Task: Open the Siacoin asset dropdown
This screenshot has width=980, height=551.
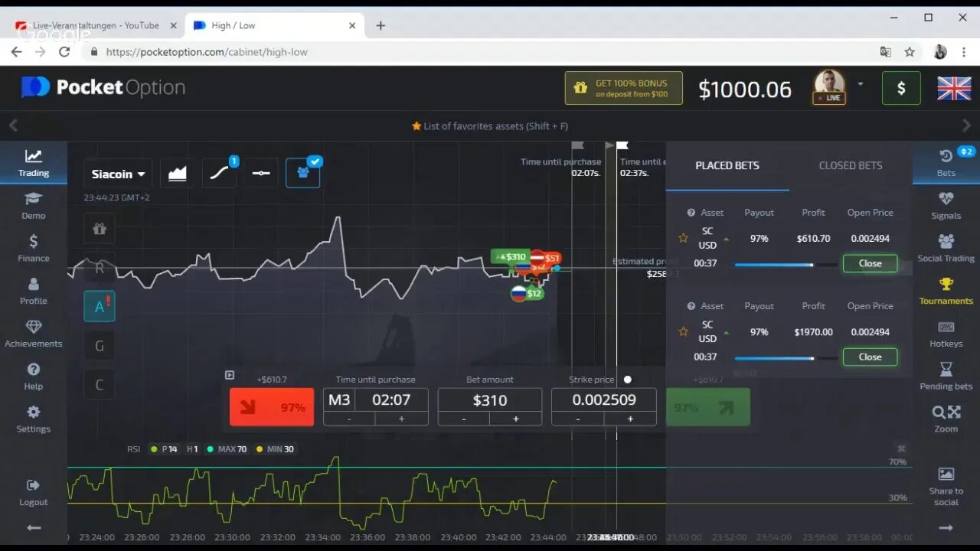Action: 117,173
